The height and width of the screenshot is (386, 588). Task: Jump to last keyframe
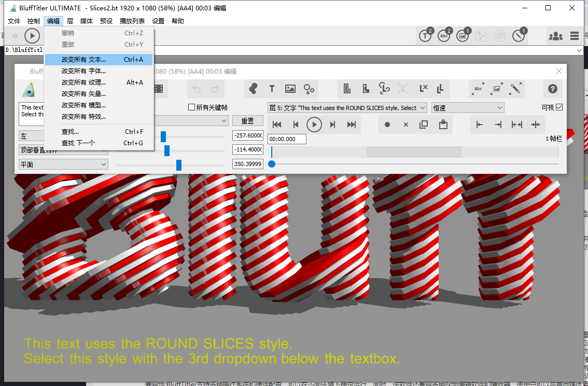(x=352, y=125)
